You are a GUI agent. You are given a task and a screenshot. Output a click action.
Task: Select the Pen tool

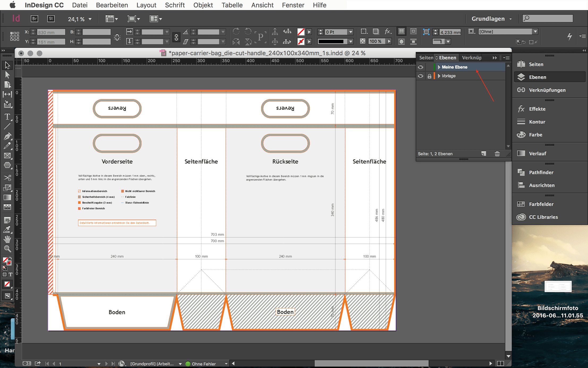pyautogui.click(x=7, y=136)
